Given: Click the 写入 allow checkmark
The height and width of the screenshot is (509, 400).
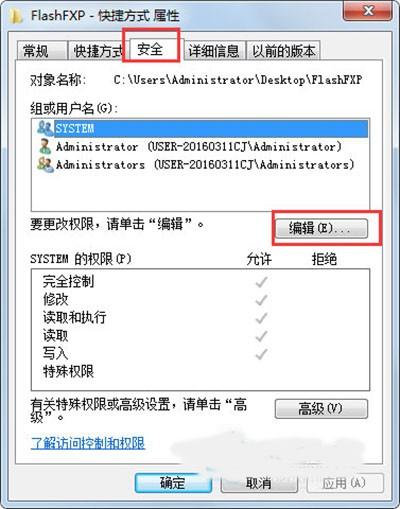Looking at the screenshot, I should tap(261, 354).
